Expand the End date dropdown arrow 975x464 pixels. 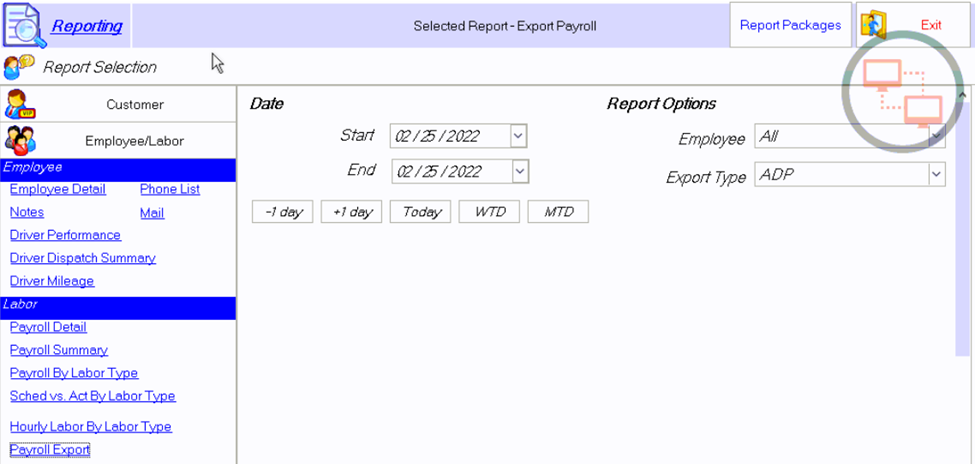pos(520,171)
